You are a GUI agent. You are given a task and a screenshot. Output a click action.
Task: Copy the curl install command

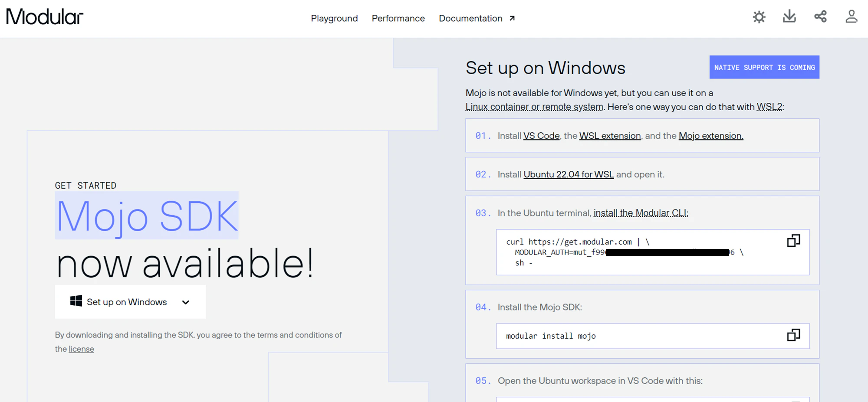pos(793,241)
